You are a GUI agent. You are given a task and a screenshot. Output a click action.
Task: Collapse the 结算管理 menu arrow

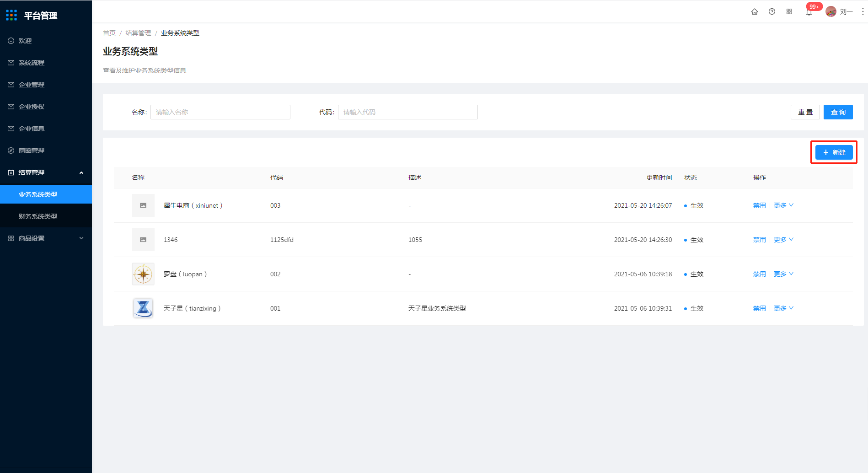pos(81,172)
